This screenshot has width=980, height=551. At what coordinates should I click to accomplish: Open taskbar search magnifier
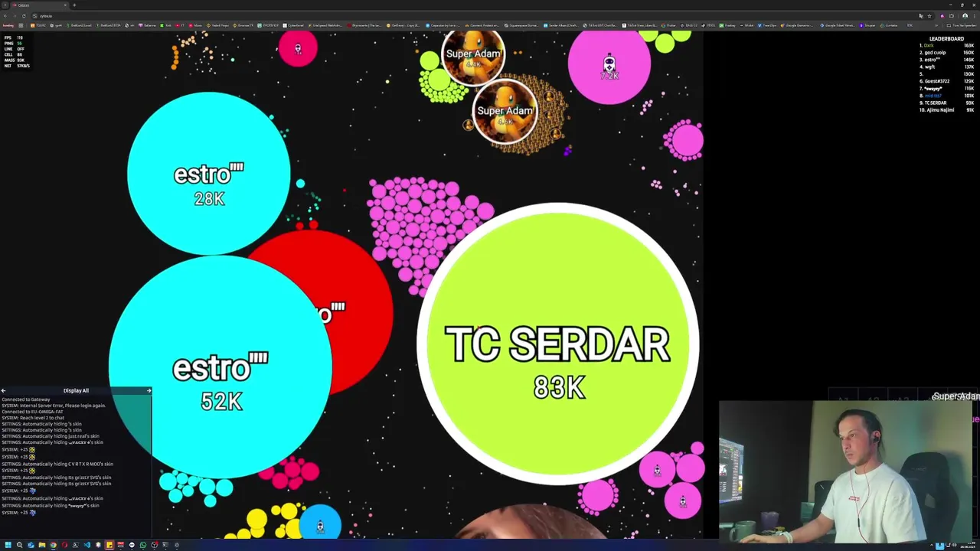tap(19, 545)
